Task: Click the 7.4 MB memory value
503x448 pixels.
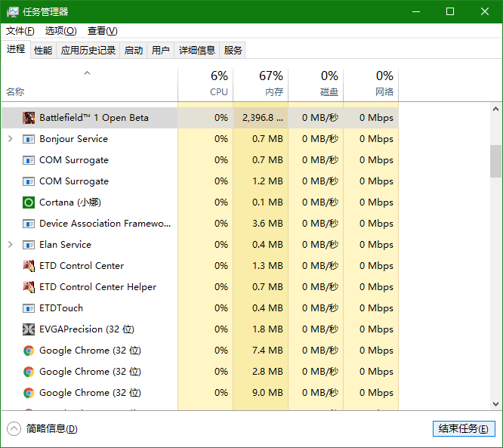Action: (x=267, y=351)
